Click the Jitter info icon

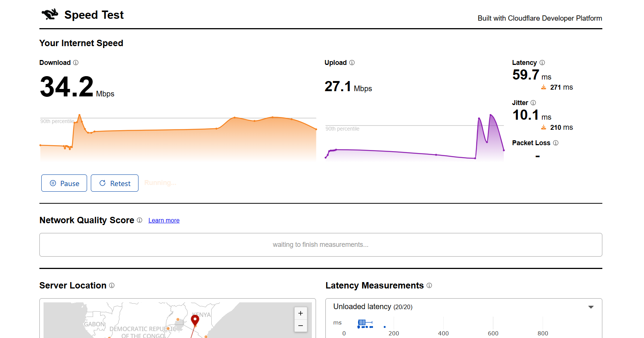pyautogui.click(x=533, y=103)
